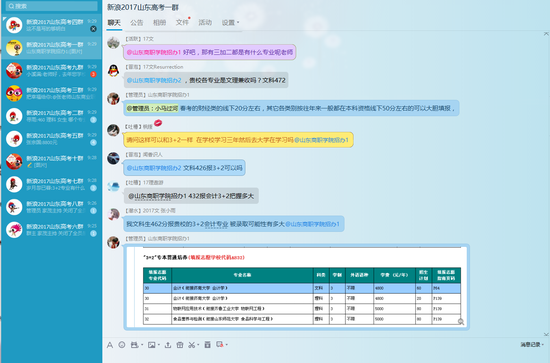
Task: Switch to the 聊天 chat tab
Action: [114, 23]
